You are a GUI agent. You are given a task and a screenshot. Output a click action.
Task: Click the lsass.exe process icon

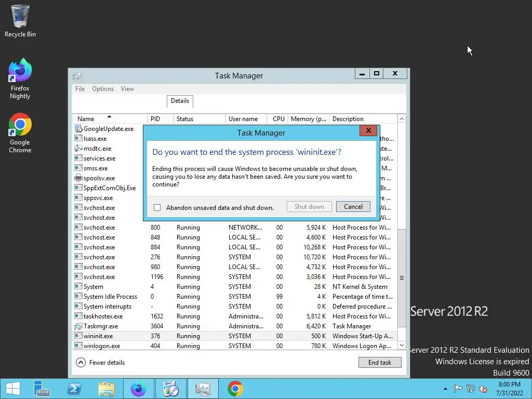[78, 138]
